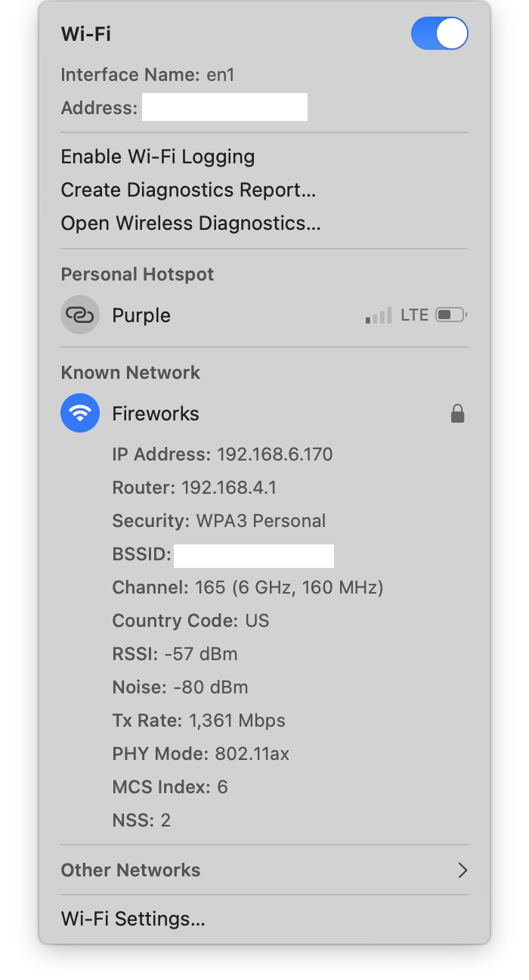
Task: Click the Other Networks label
Action: click(131, 870)
